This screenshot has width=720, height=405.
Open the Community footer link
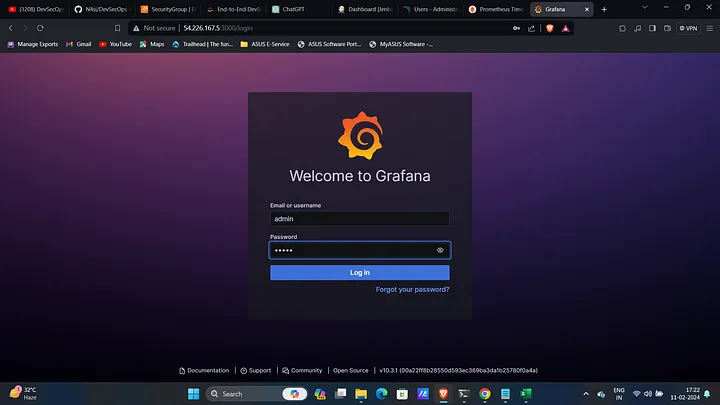point(302,371)
